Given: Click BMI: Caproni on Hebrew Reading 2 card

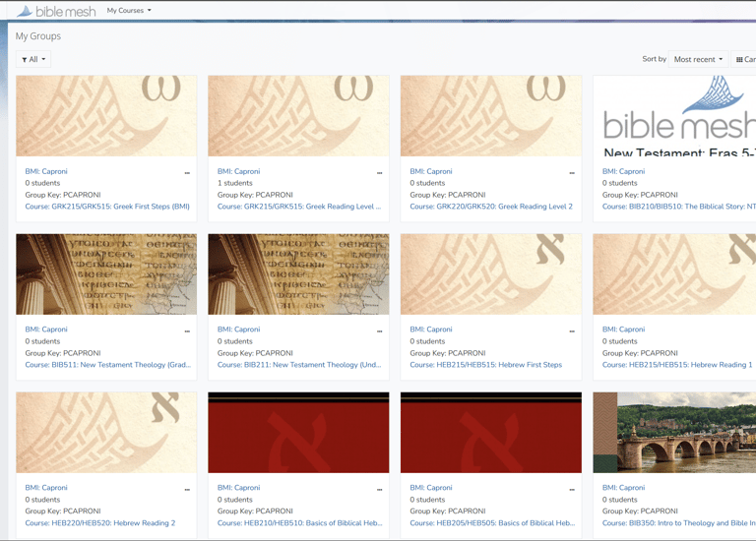Looking at the screenshot, I should click(46, 488).
